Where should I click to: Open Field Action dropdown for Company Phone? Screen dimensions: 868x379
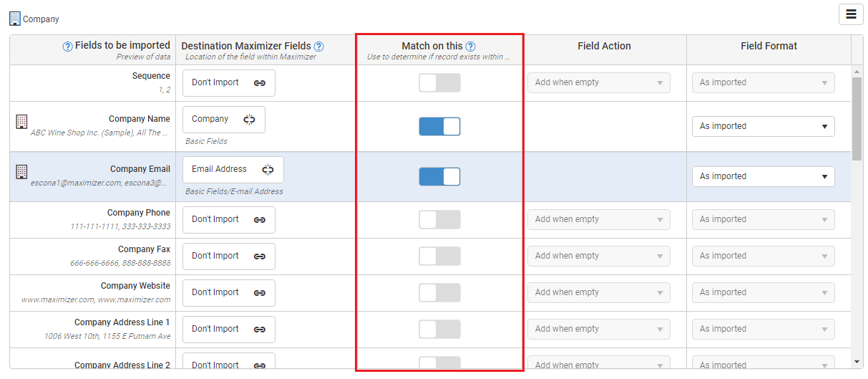pos(599,220)
